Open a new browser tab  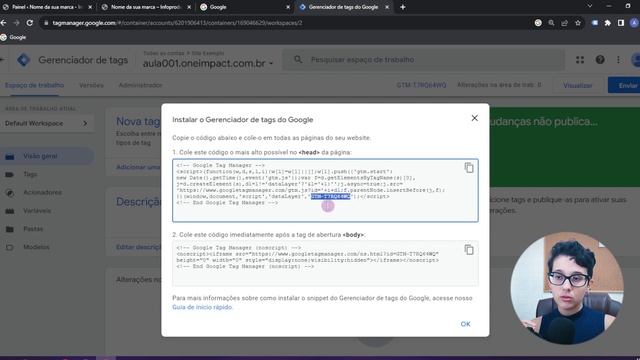[x=402, y=7]
